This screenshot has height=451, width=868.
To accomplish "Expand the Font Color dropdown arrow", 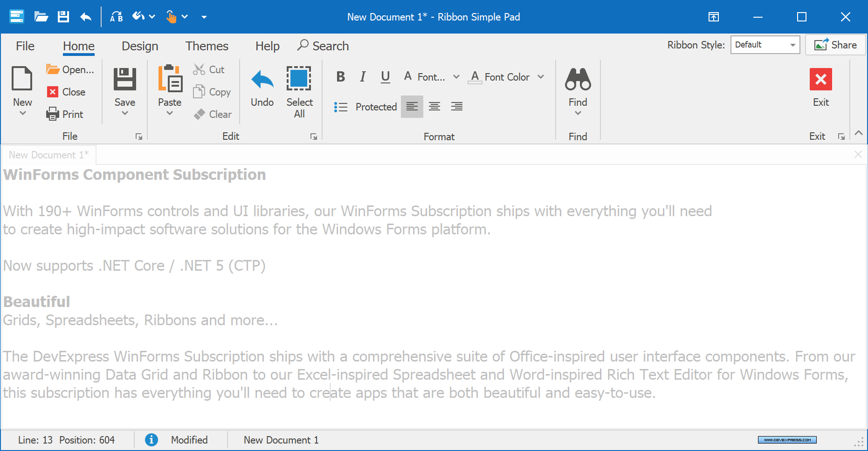I will click(x=541, y=77).
